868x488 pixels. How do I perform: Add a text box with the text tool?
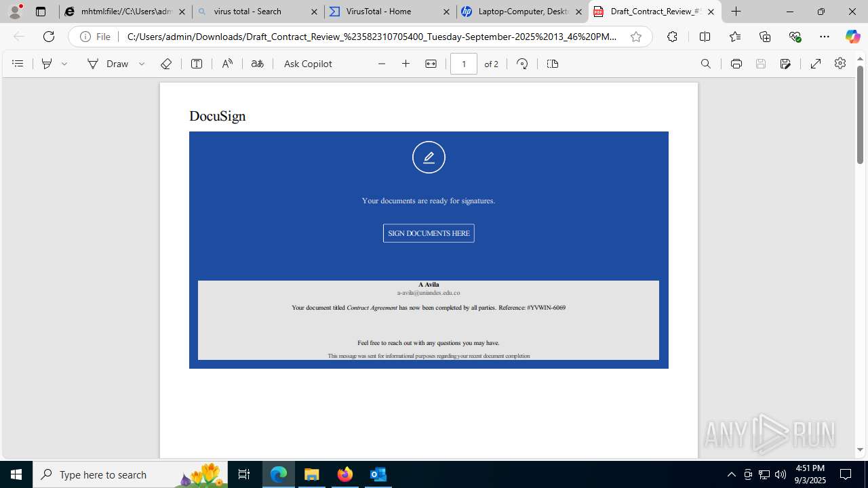pyautogui.click(x=197, y=64)
